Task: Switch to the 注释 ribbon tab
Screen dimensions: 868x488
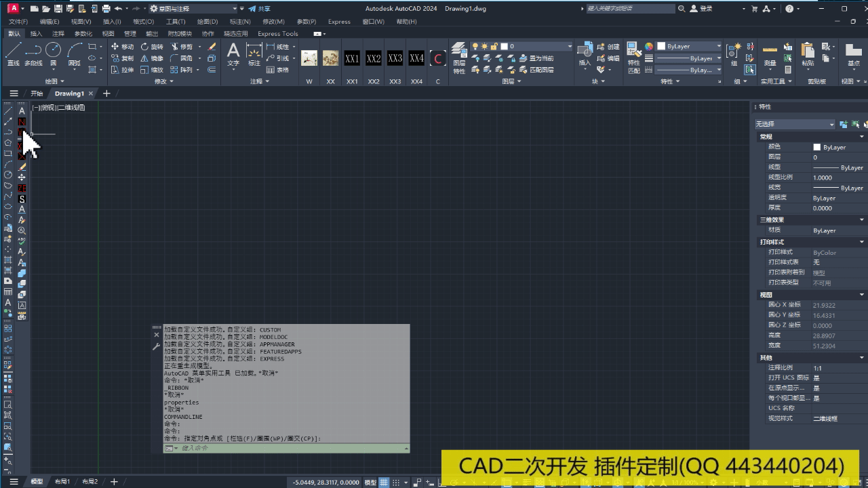Action: [58, 33]
